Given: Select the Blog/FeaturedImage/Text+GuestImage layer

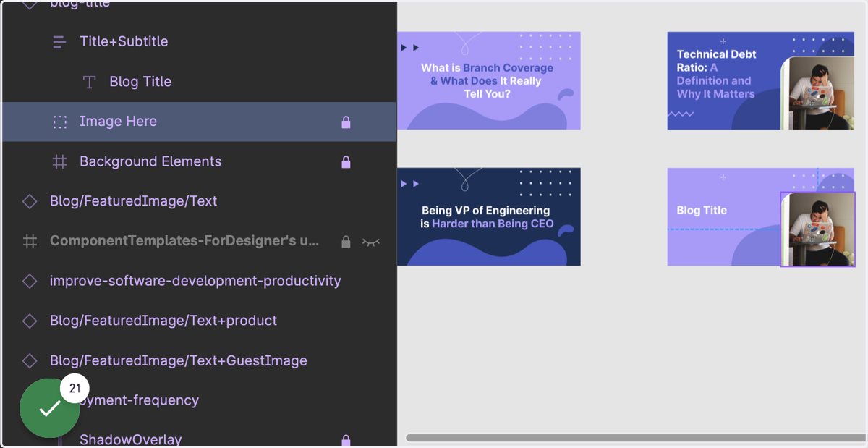Looking at the screenshot, I should [x=179, y=360].
